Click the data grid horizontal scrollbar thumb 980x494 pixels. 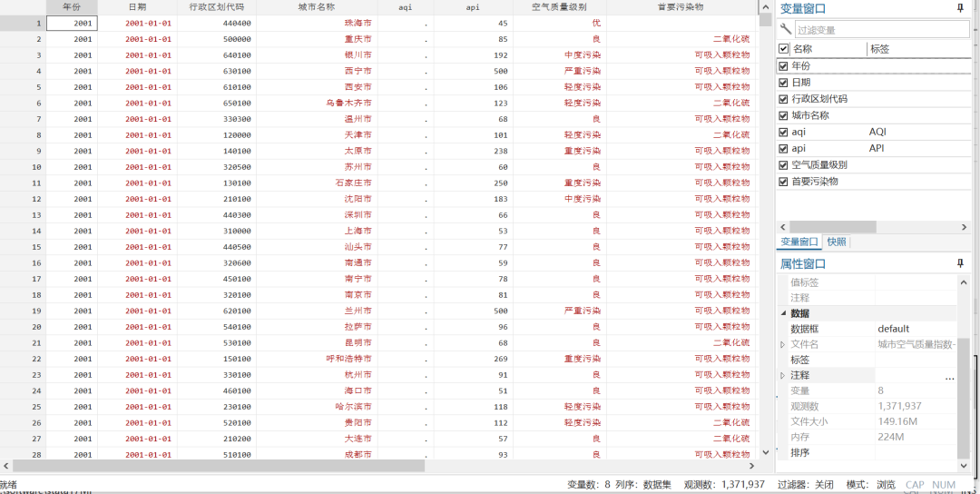click(x=218, y=466)
